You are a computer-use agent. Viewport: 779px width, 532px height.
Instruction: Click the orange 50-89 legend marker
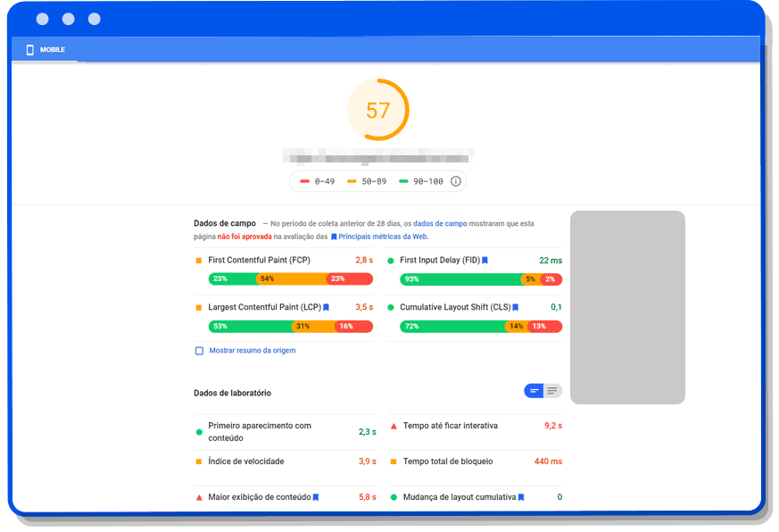[352, 181]
